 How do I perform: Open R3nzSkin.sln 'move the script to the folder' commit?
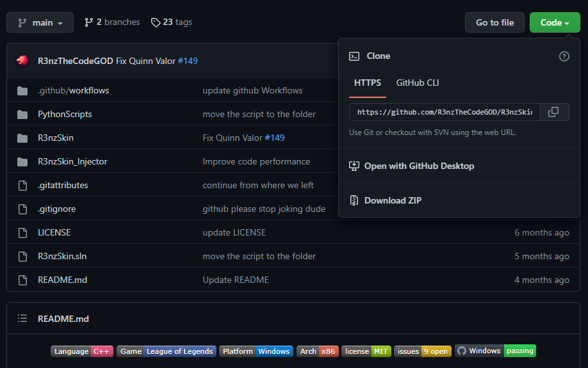tap(259, 256)
